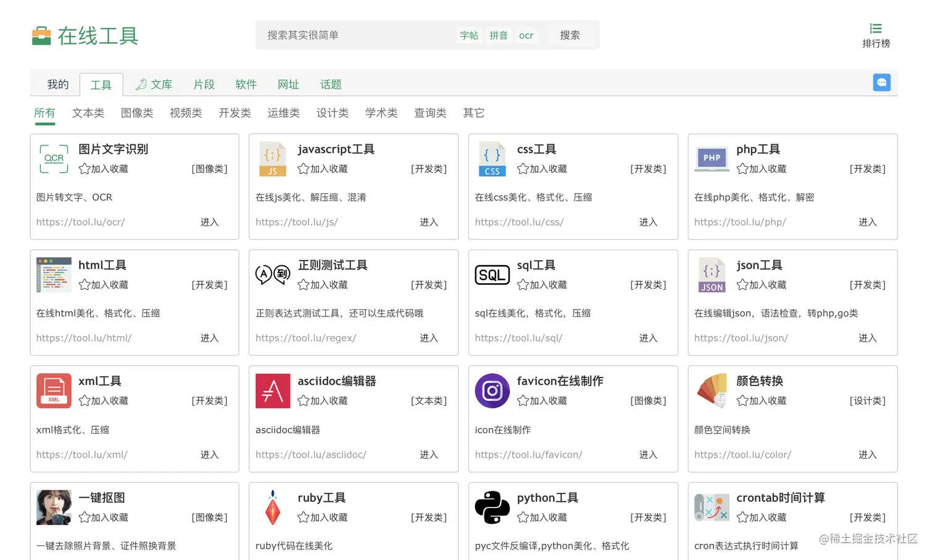
Task: Click the 颜色转换 color fan icon
Action: coord(711,391)
